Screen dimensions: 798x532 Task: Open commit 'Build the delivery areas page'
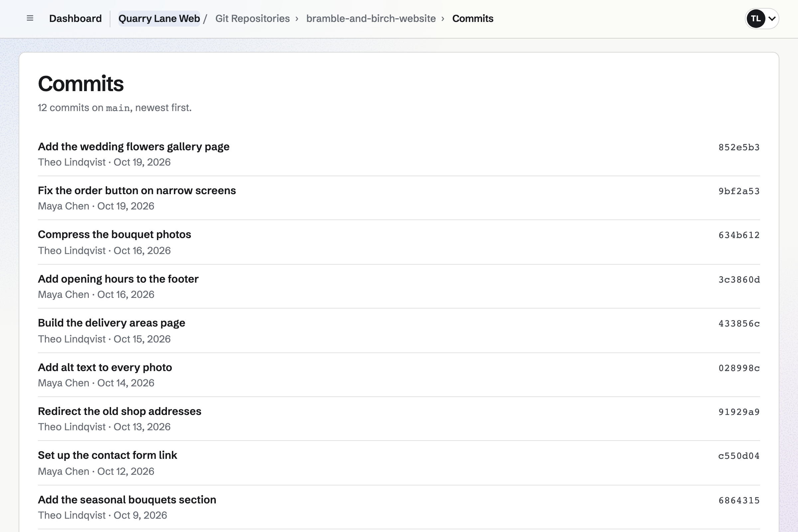111,323
